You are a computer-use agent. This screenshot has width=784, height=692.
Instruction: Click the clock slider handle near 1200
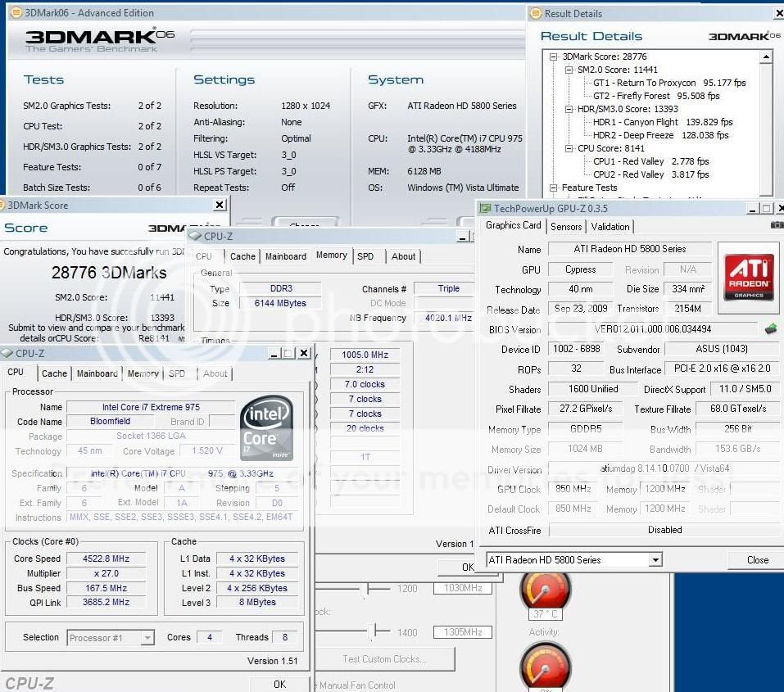point(364,588)
